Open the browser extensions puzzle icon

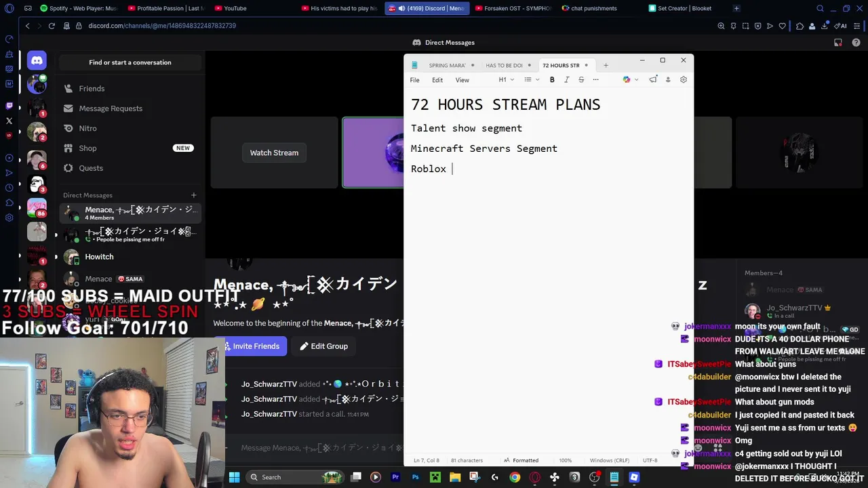(x=800, y=26)
